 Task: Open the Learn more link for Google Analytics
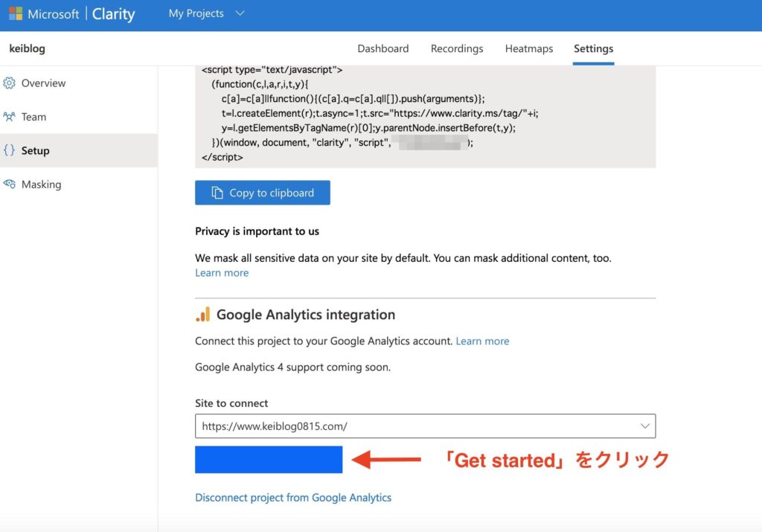pos(482,341)
